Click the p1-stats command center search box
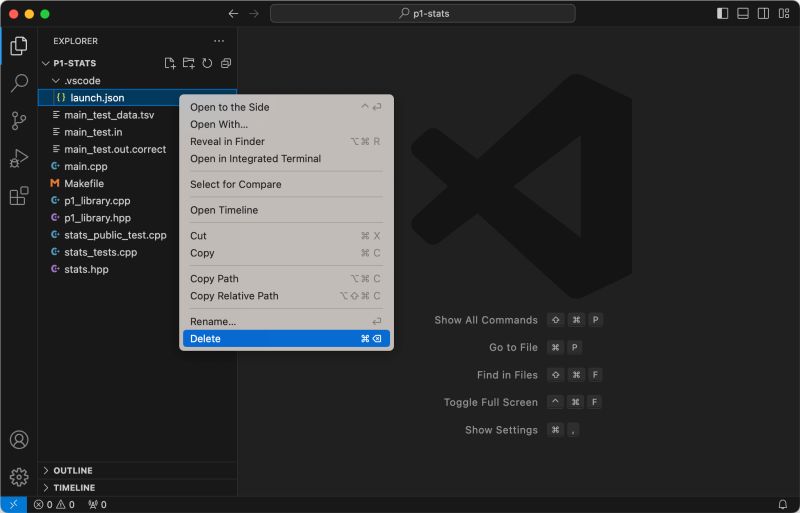800x513 pixels. [x=422, y=14]
